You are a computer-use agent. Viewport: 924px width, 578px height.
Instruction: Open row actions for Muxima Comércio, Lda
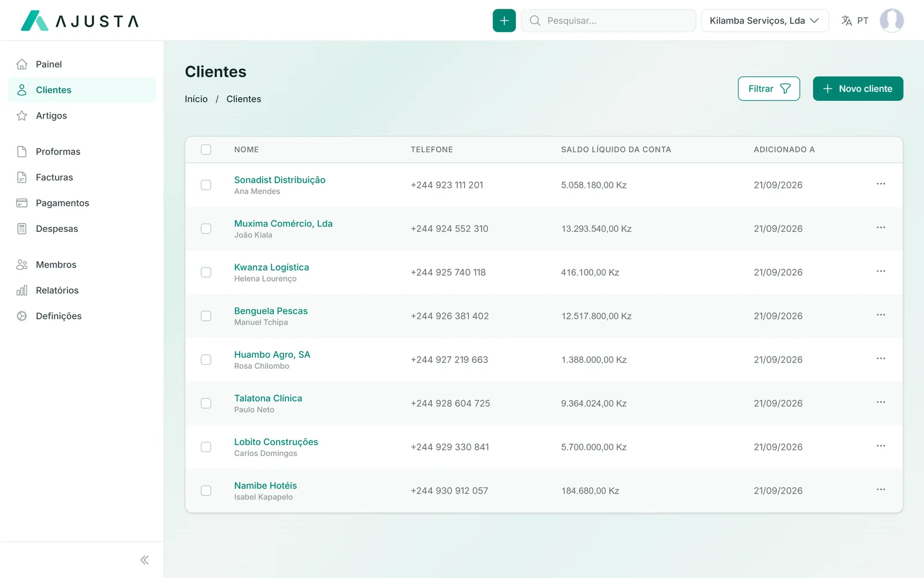coord(881,228)
